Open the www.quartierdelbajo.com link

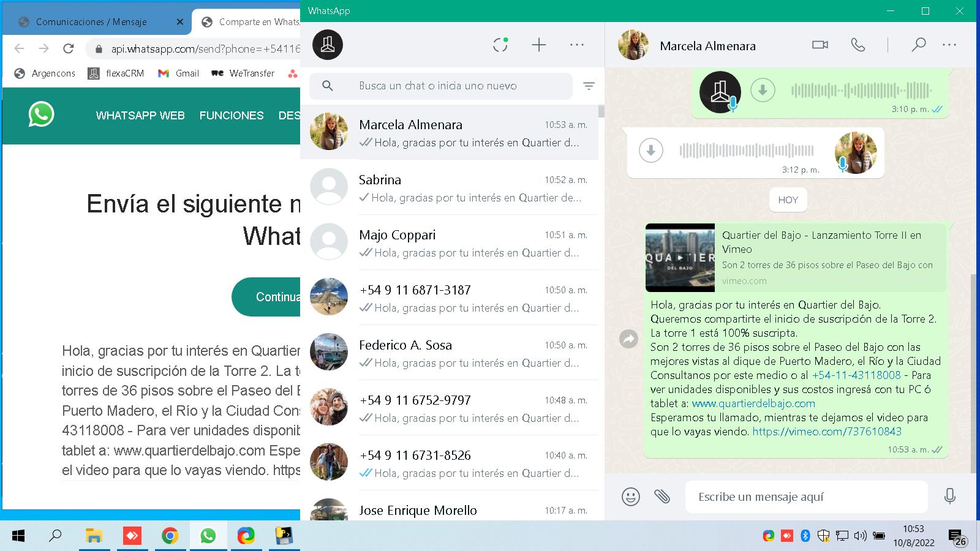pos(753,403)
